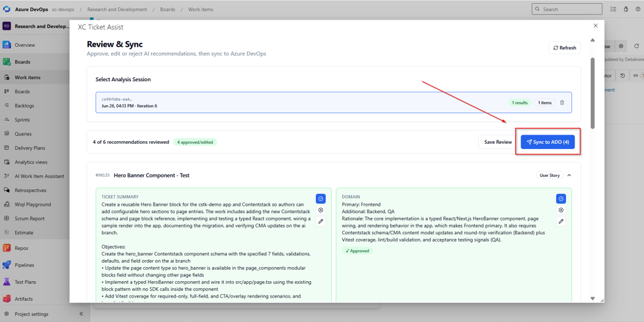Click the dialog scrollbar down arrow
644x322 pixels.
click(x=592, y=299)
